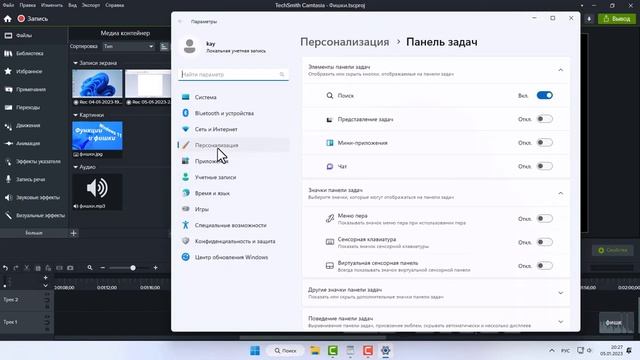Open the Вид menu
Viewport: 640px width, 360px height.
click(73, 5)
